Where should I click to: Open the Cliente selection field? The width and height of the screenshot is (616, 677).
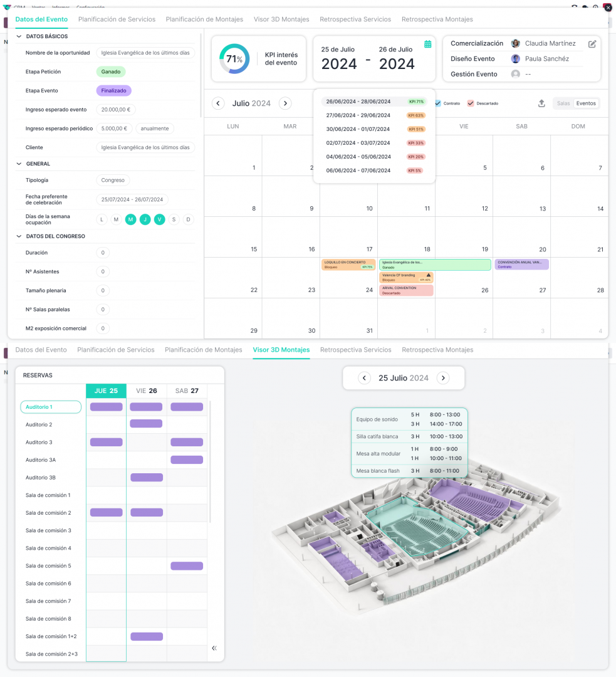[x=145, y=148]
